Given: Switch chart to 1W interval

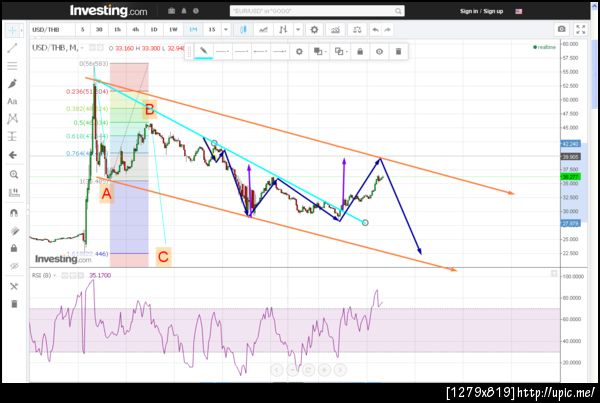Looking at the screenshot, I should pos(173,30).
